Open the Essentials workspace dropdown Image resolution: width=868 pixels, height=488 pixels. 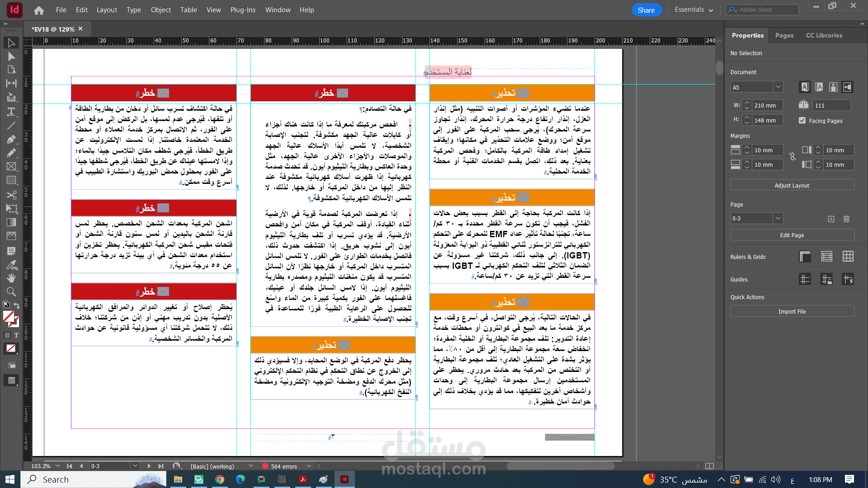693,9
